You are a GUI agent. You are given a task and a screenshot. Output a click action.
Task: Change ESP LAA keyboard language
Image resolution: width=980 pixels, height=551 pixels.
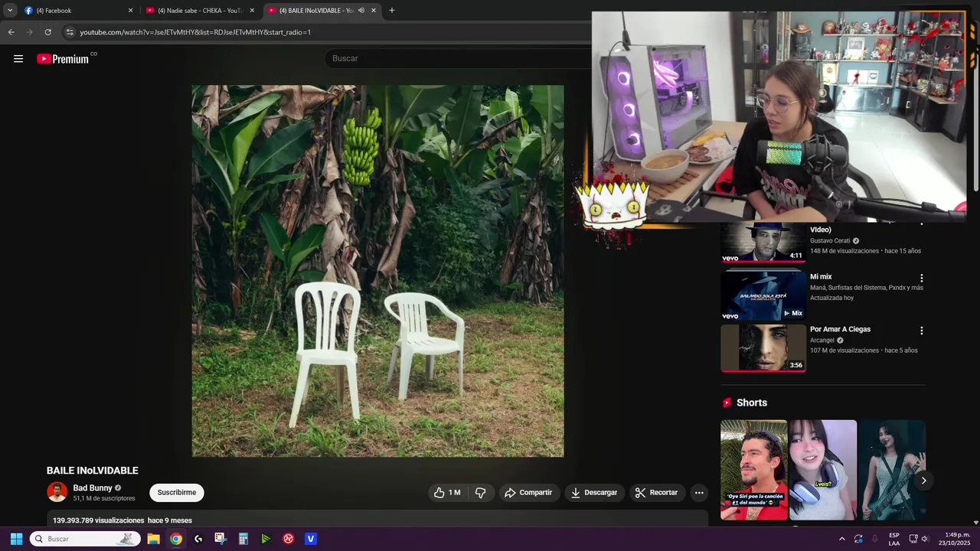click(x=894, y=539)
